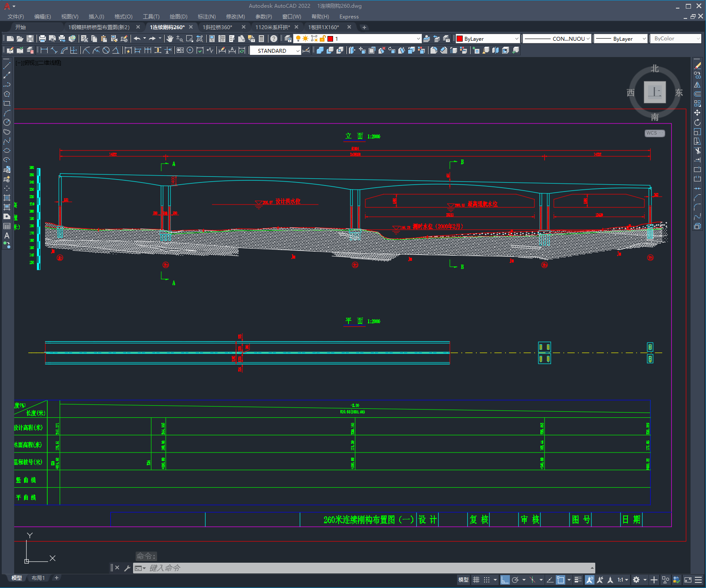Toggle object snap tracking in the status bar

550,580
